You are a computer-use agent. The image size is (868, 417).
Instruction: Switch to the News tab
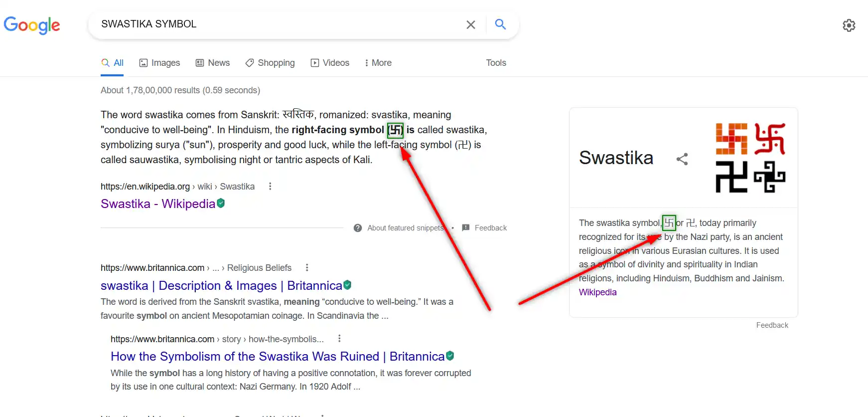213,63
